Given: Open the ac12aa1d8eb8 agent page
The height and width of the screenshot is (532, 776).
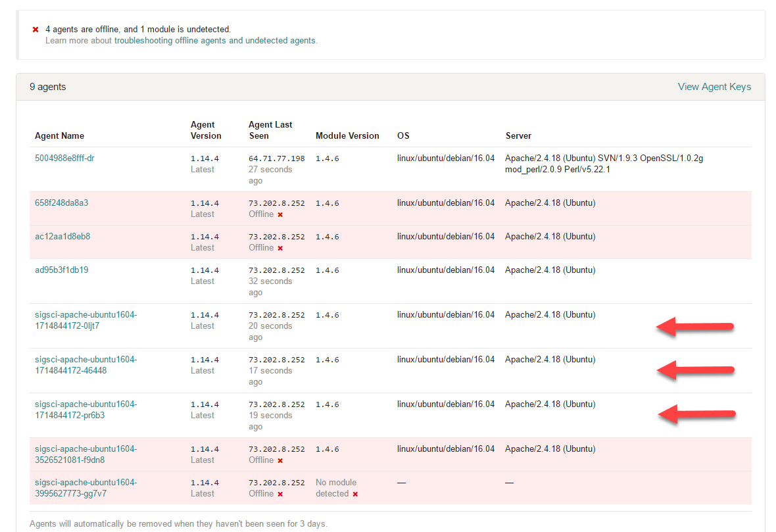Looking at the screenshot, I should tap(62, 236).
